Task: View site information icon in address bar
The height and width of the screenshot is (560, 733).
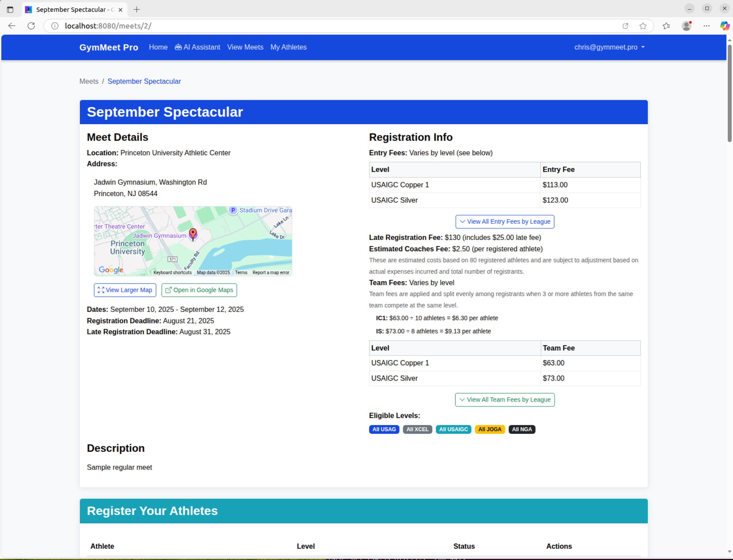Action: 55,26
